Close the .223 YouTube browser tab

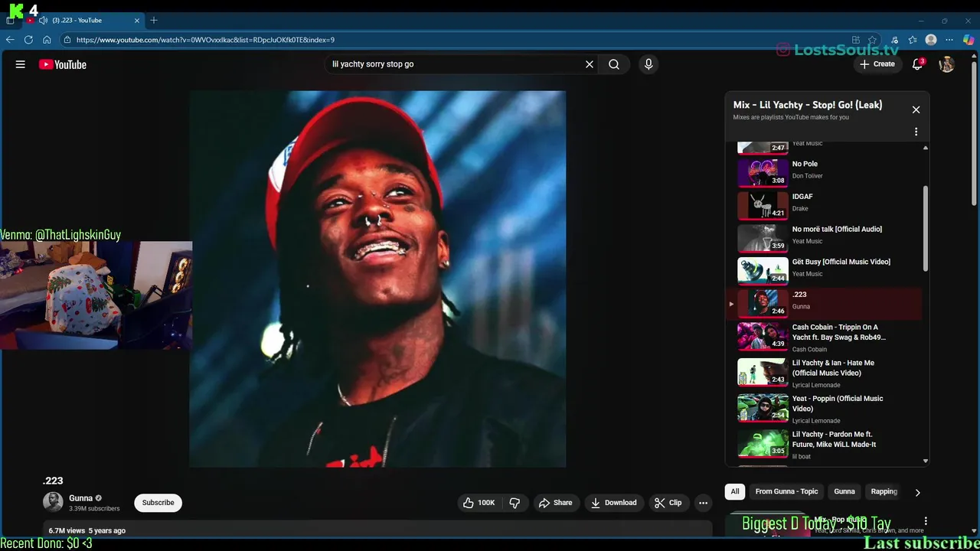(x=137, y=21)
